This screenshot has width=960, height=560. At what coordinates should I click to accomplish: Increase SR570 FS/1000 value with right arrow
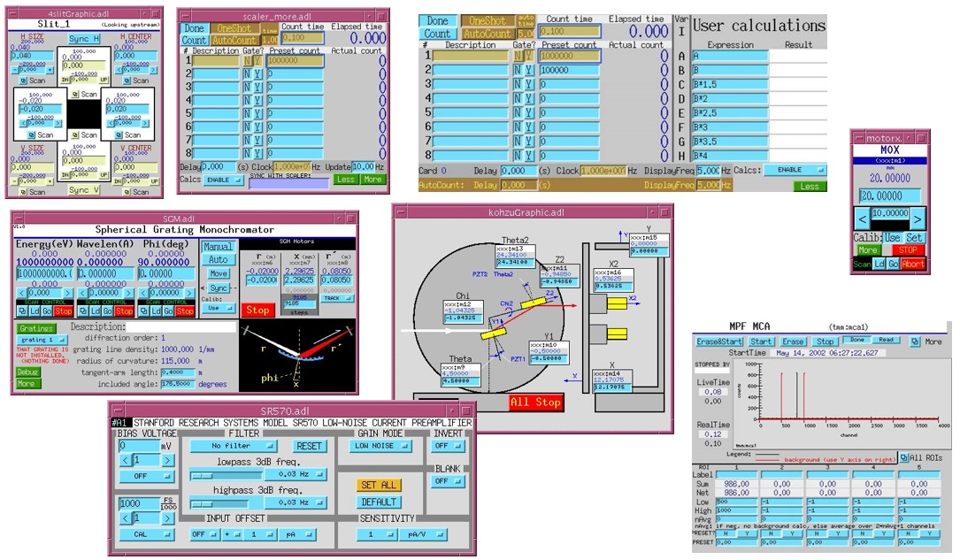(x=166, y=518)
